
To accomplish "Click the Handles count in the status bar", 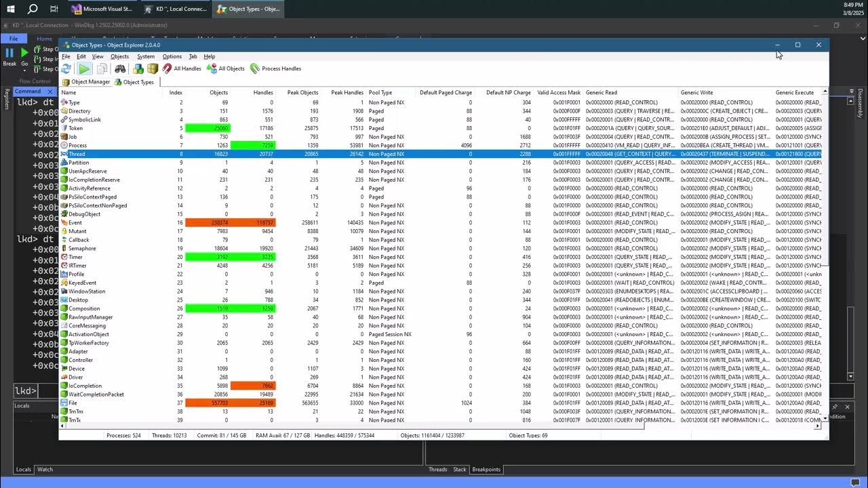I will [344, 435].
